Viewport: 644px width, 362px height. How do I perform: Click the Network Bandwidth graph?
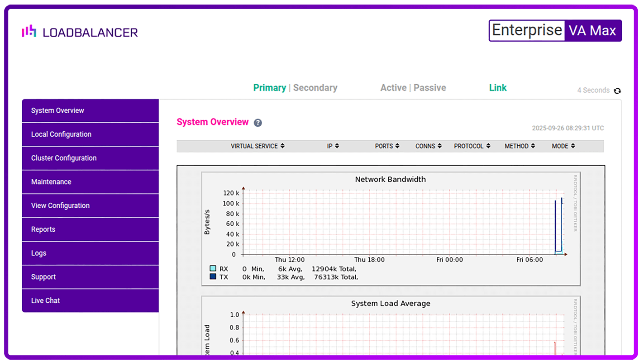[x=391, y=224]
